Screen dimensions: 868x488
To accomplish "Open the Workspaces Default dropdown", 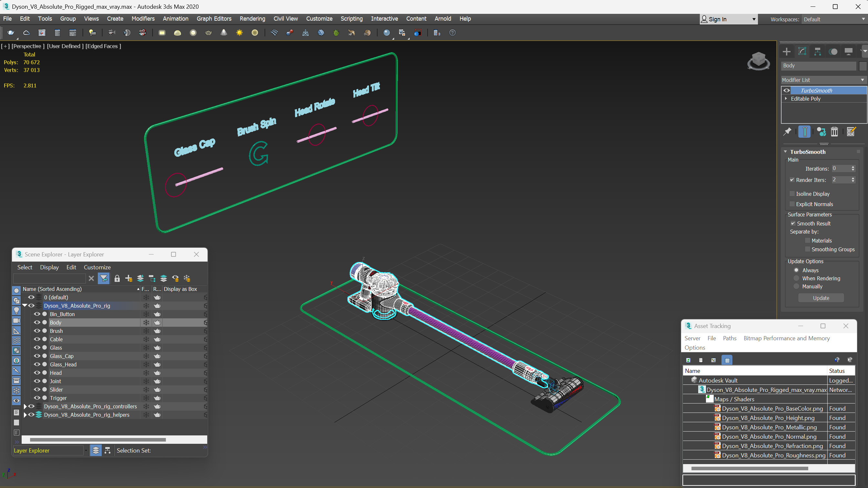I will [x=834, y=19].
